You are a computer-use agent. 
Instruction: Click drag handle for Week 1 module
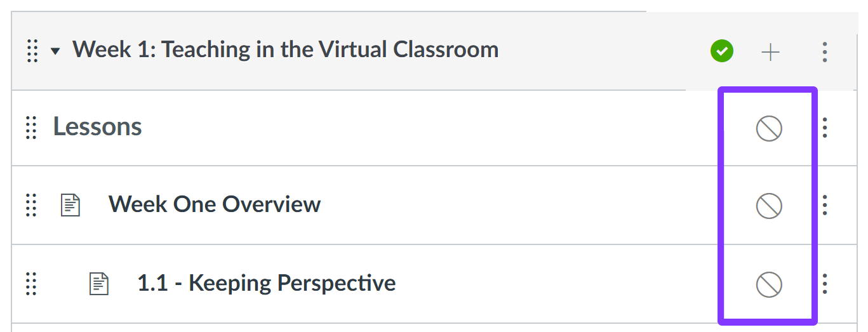click(x=32, y=51)
